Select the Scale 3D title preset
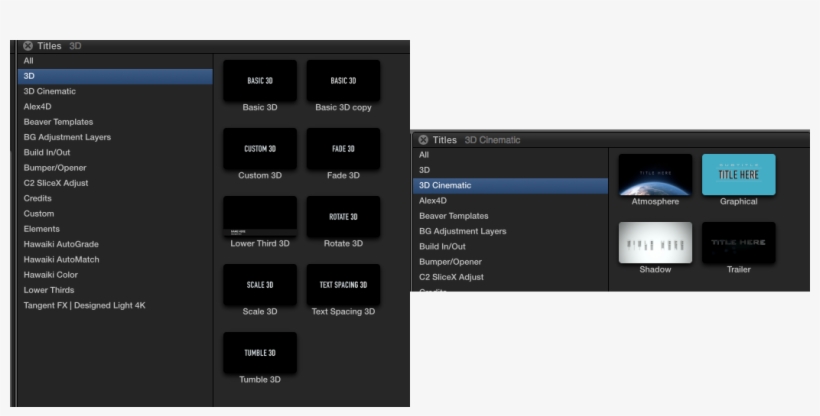 (x=259, y=284)
